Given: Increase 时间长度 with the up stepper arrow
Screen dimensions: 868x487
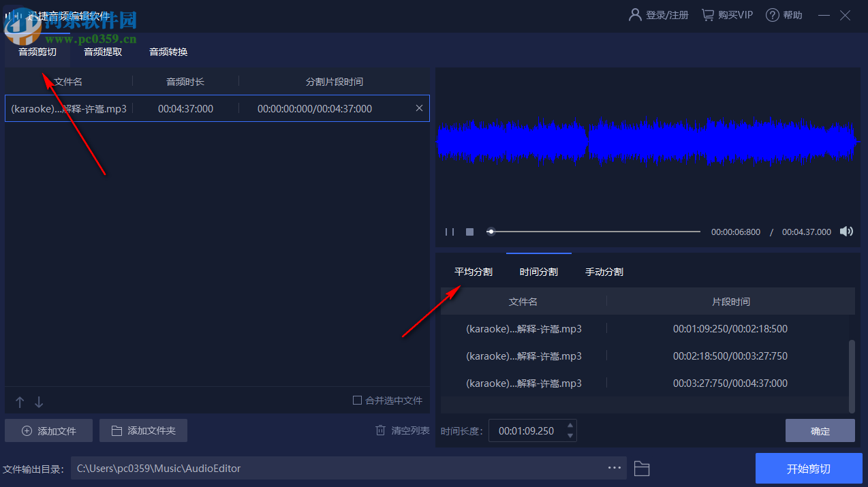Looking at the screenshot, I should [570, 426].
